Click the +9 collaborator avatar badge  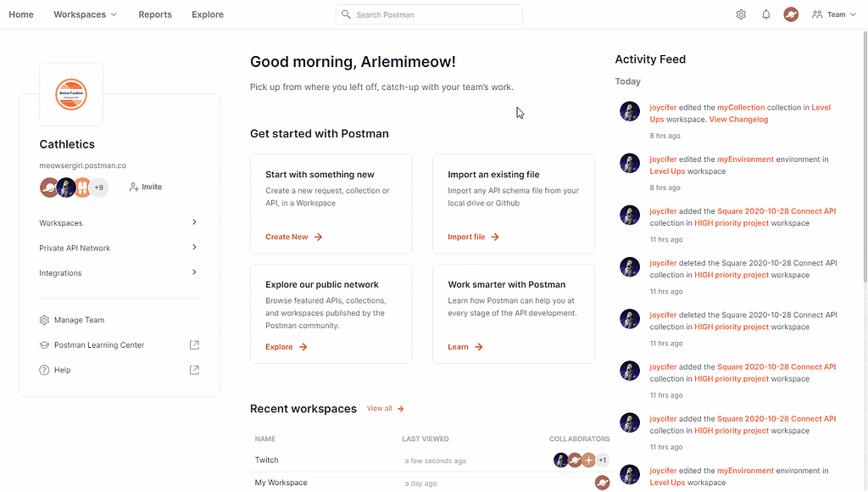point(99,187)
